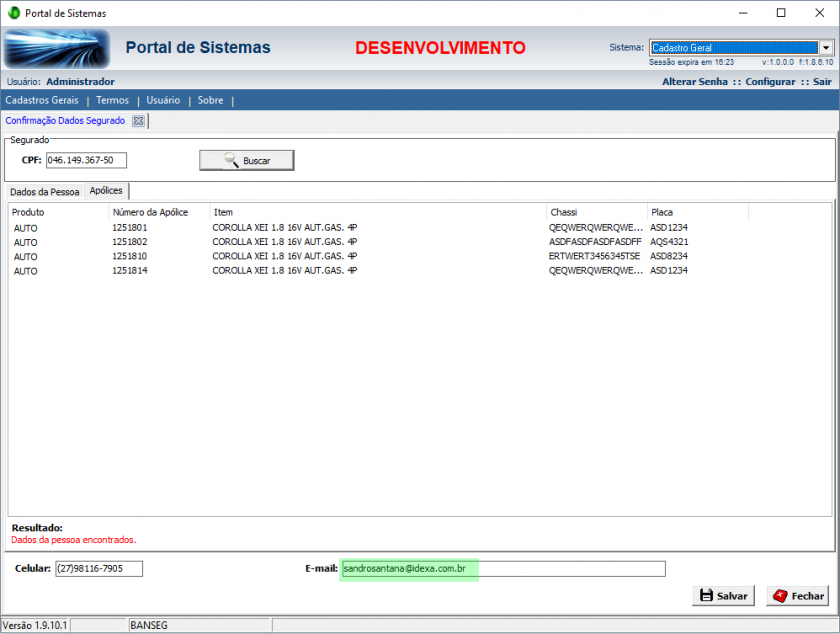The height and width of the screenshot is (634, 840).
Task: Switch to the Dados da Pessoa tab
Action: (x=43, y=191)
